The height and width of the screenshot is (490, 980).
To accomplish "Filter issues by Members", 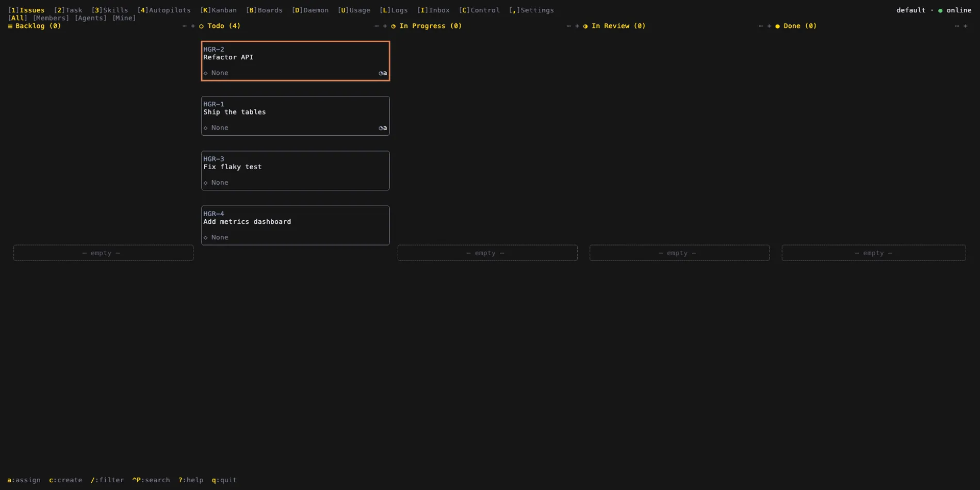I will 51,18.
